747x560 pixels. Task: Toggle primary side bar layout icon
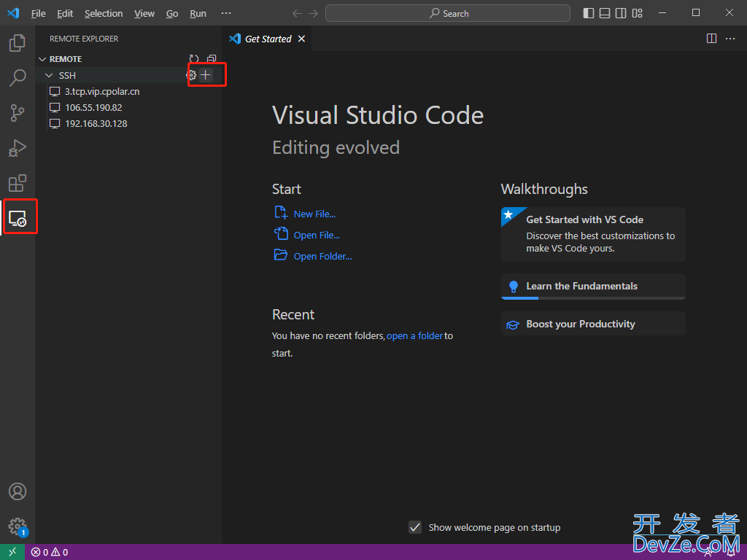[589, 13]
